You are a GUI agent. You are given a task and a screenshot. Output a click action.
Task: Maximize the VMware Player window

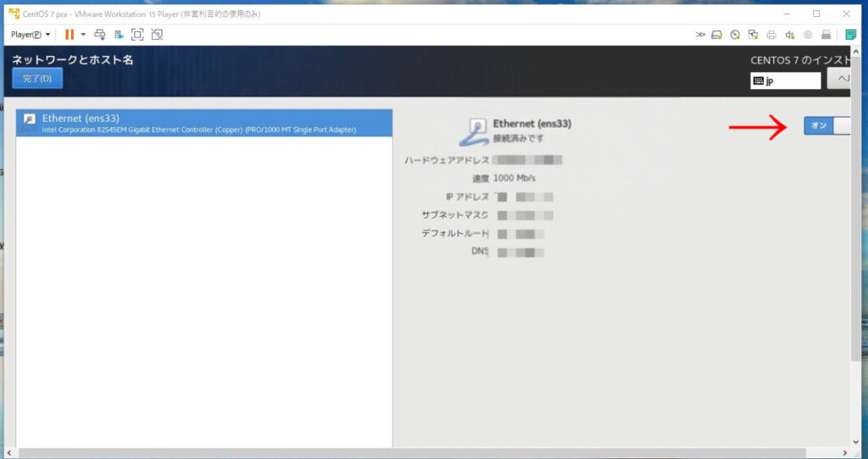tap(816, 14)
